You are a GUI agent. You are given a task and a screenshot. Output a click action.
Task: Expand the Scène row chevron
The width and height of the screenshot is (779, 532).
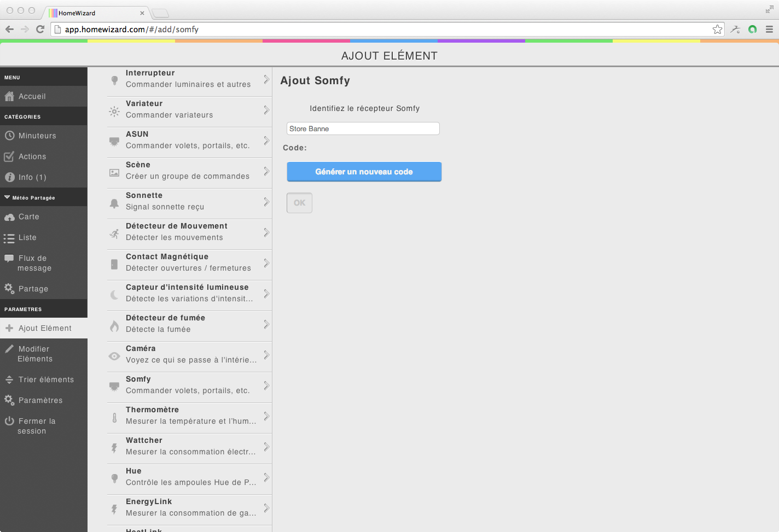[266, 171]
